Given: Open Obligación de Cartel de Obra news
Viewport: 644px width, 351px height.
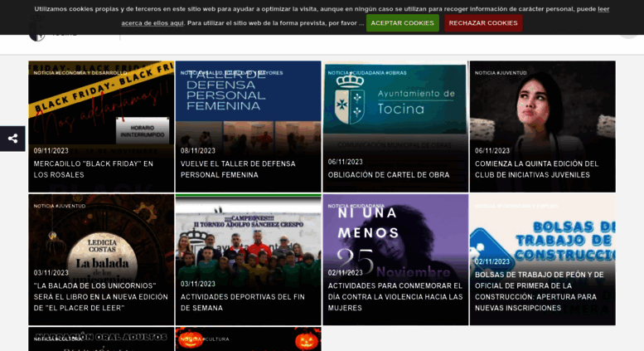Looking at the screenshot, I should (389, 175).
